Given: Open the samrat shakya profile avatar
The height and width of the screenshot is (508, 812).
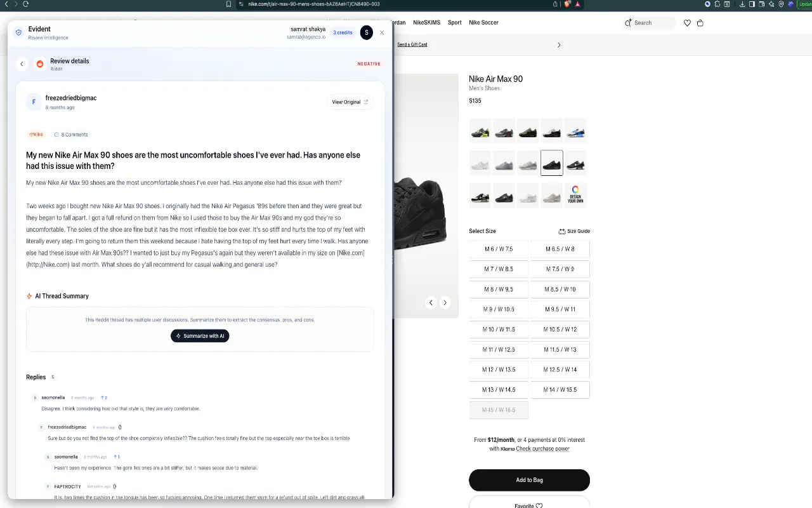Looking at the screenshot, I should 366,32.
